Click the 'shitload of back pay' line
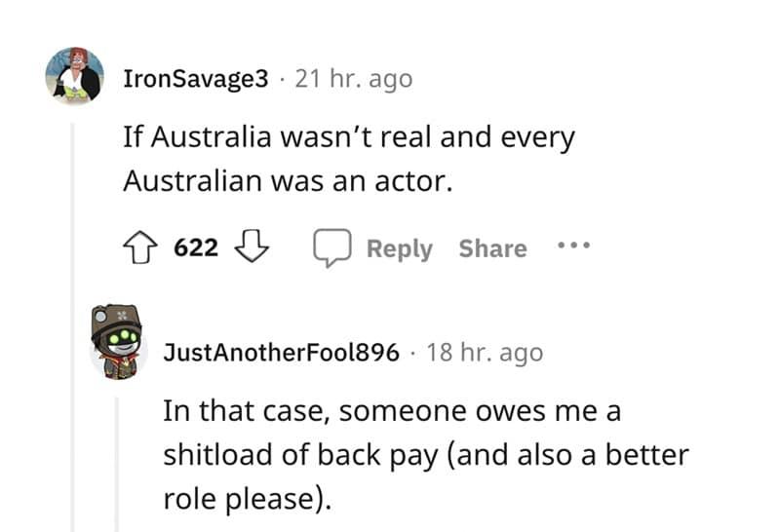 (424, 455)
